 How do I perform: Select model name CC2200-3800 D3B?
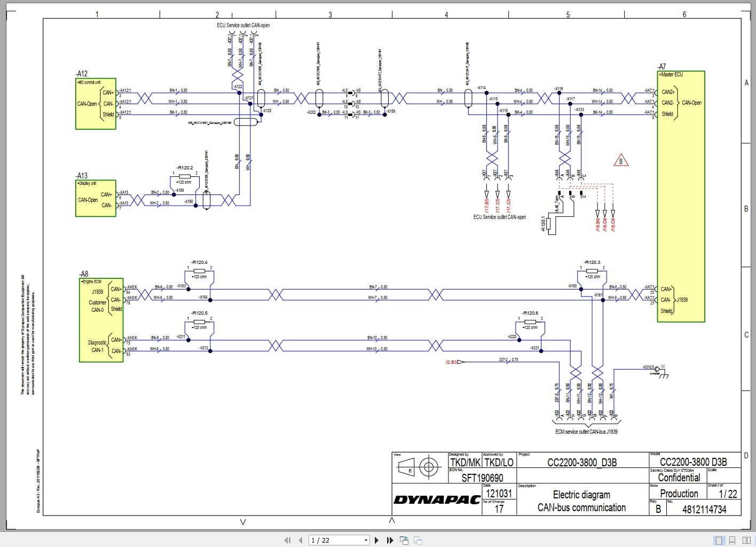point(694,462)
